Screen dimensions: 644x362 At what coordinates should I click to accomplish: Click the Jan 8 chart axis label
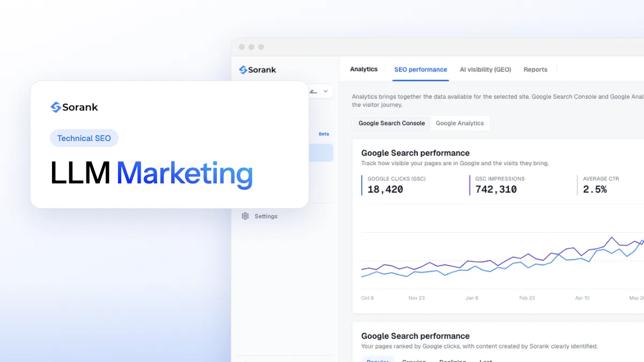(472, 298)
